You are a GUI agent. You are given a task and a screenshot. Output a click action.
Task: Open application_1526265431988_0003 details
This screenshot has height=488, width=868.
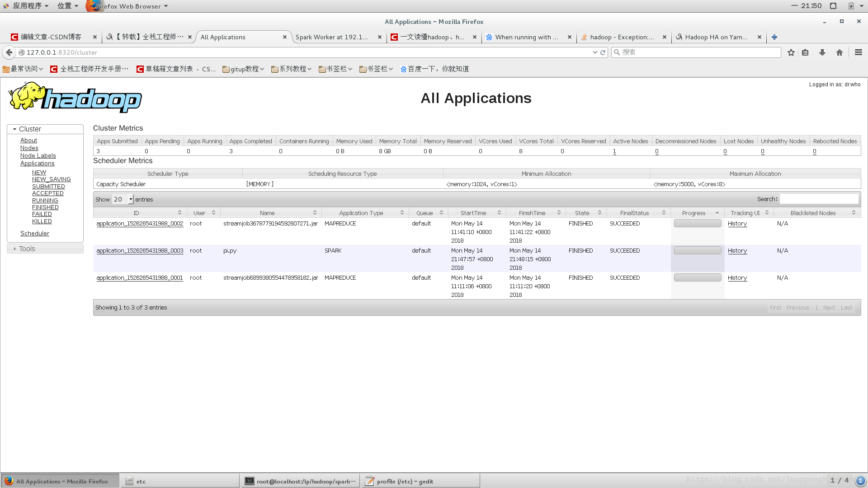[x=140, y=251]
